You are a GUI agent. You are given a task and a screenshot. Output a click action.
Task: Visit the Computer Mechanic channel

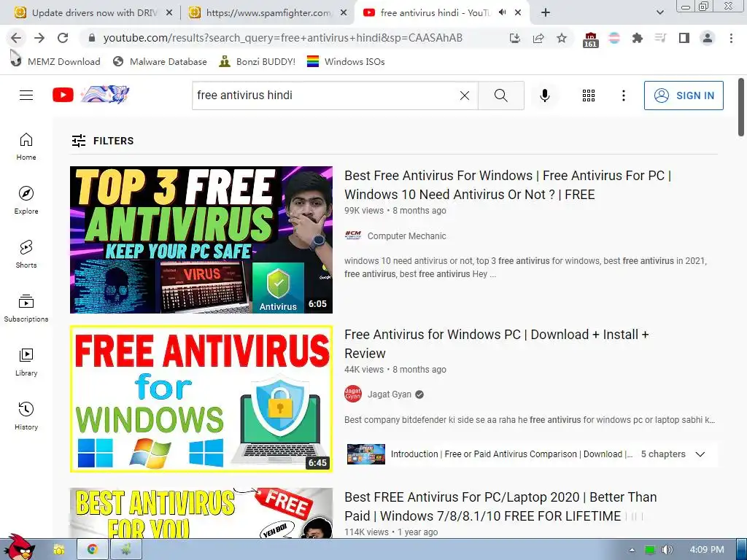coord(406,236)
